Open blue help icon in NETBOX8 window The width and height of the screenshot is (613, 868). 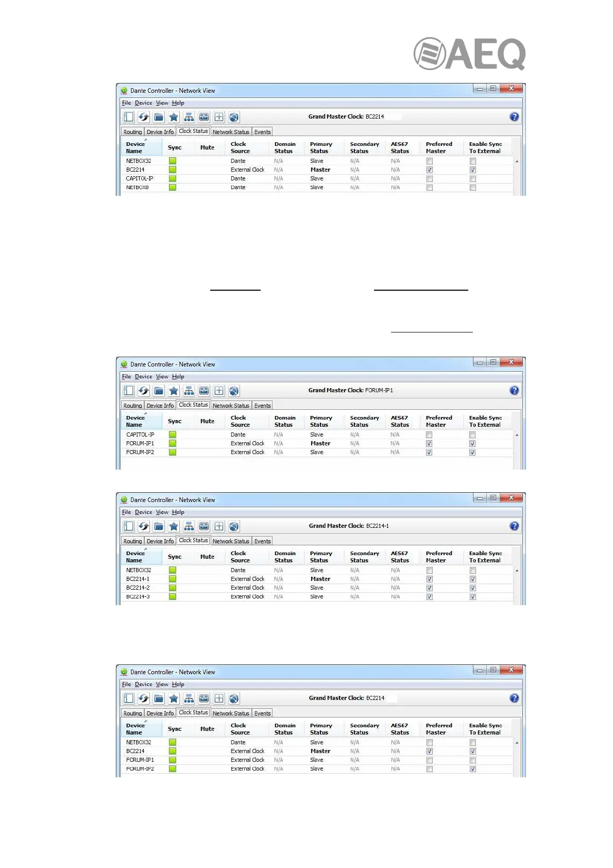514,116
